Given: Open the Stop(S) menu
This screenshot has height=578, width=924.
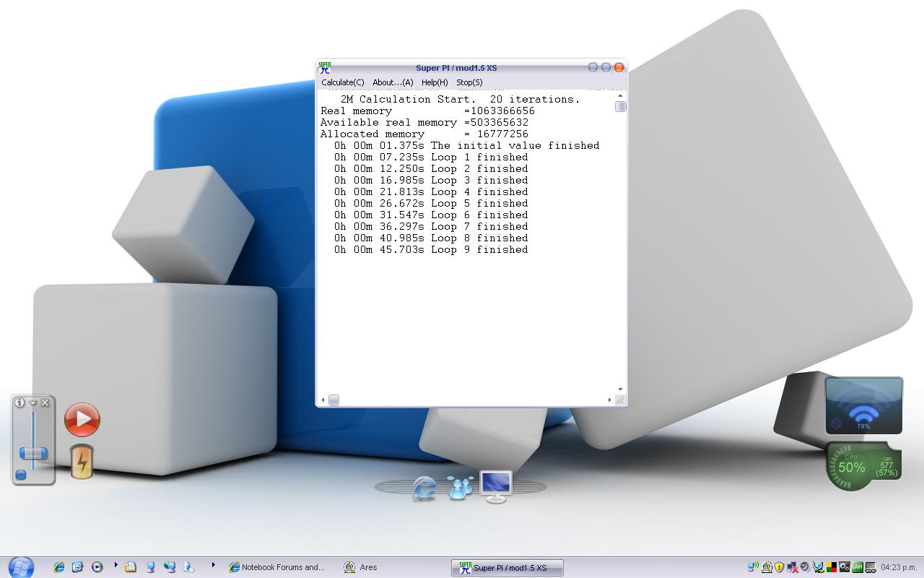Looking at the screenshot, I should click(469, 82).
